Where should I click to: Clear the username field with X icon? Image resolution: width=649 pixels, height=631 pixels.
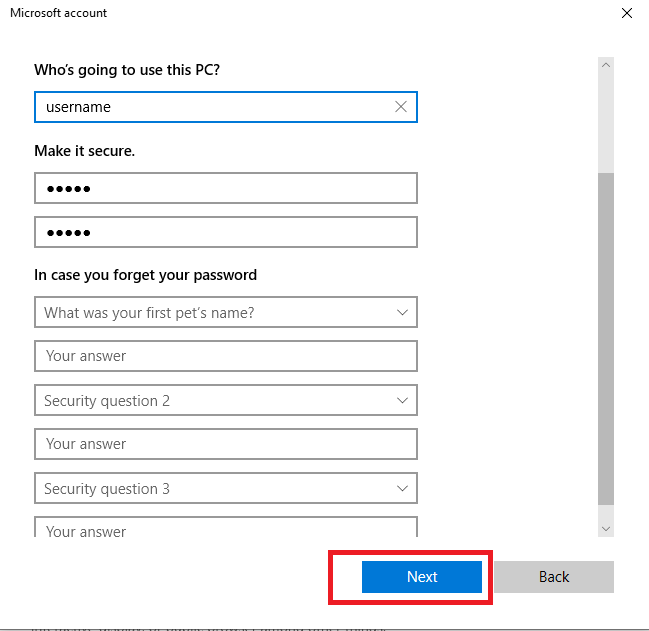401,107
